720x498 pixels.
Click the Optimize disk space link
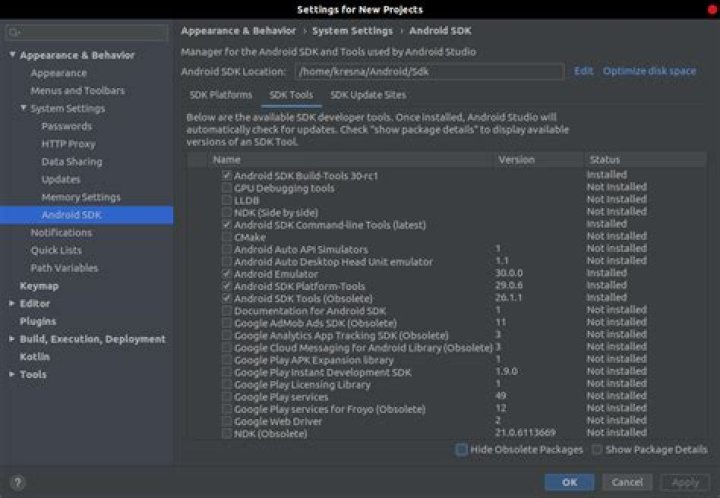649,71
